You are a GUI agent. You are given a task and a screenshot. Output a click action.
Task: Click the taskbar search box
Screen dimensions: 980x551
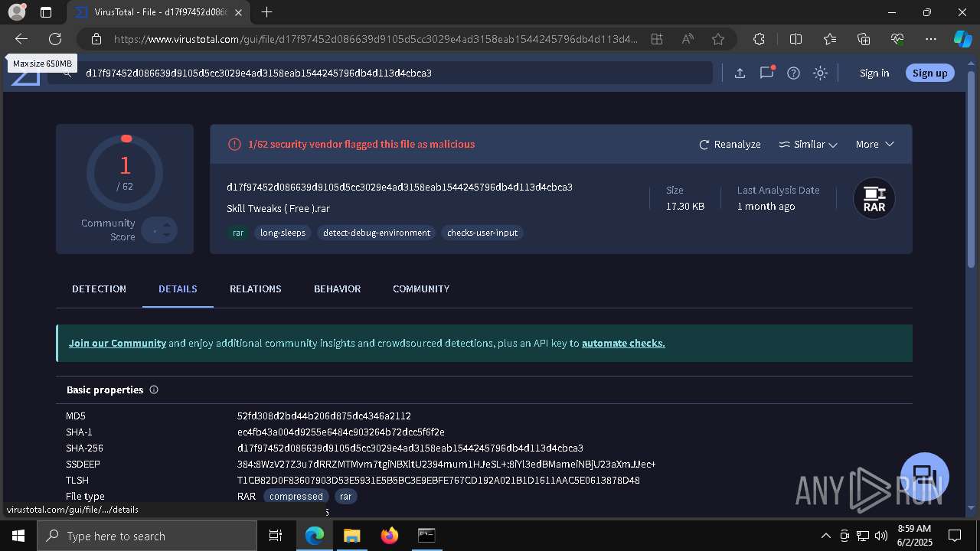click(147, 536)
